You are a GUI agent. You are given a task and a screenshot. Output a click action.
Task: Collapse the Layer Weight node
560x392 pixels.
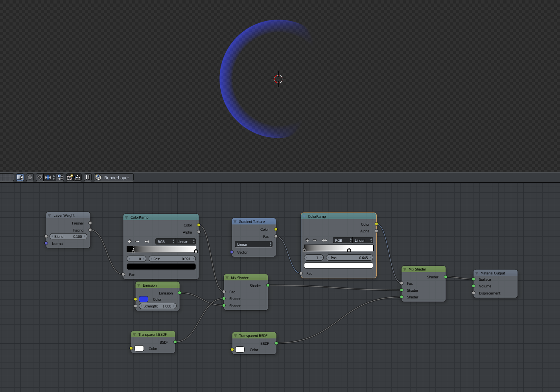[50, 215]
